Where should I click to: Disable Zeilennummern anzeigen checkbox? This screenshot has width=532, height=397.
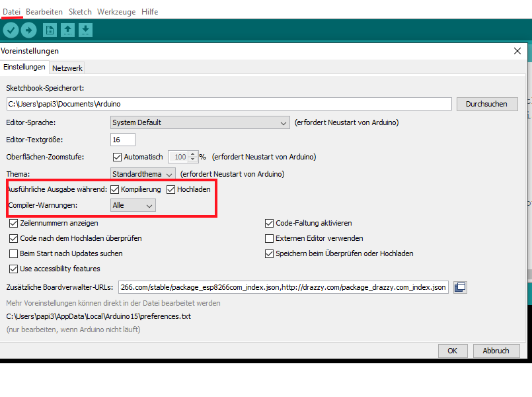(x=14, y=223)
